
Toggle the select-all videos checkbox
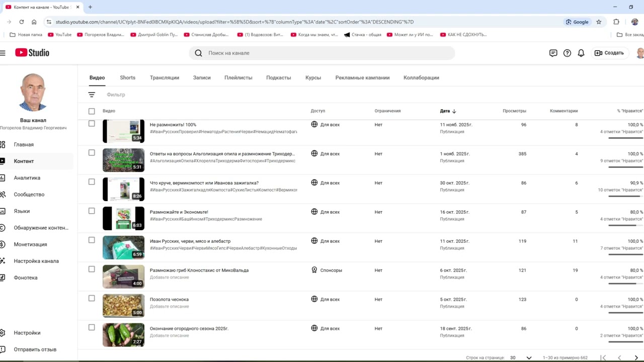92,111
